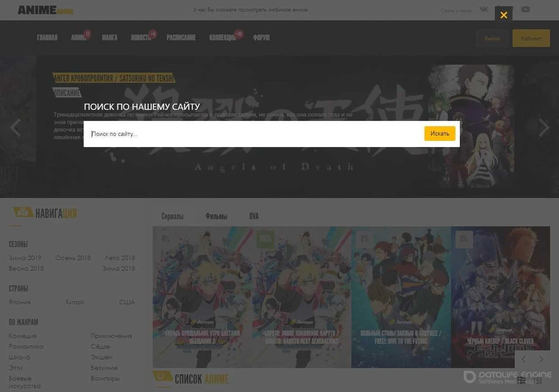Open the 'Этти' genre link
559x392 pixels.
[x=15, y=367]
